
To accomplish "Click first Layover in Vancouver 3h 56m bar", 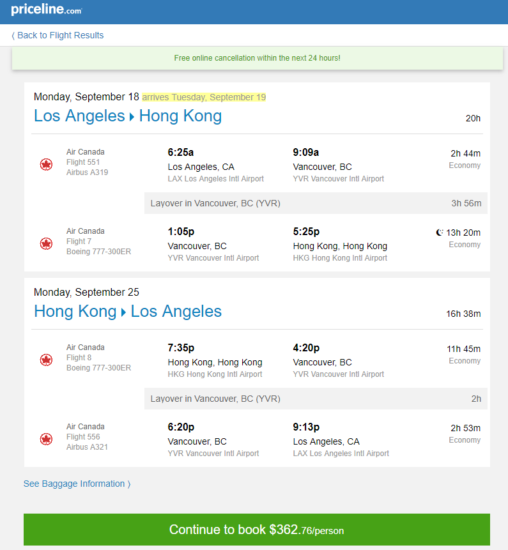I will click(x=316, y=203).
